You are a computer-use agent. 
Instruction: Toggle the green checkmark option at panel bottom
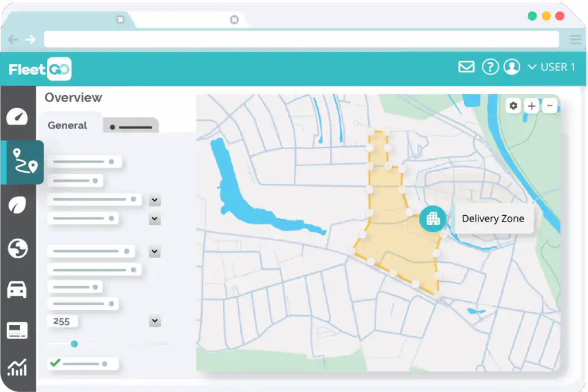click(x=56, y=363)
